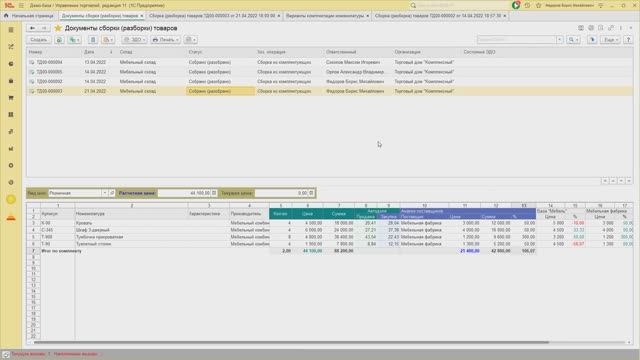Click the document icon after create-based-on button
The height and width of the screenshot is (360, 640).
pyautogui.click(x=93, y=40)
